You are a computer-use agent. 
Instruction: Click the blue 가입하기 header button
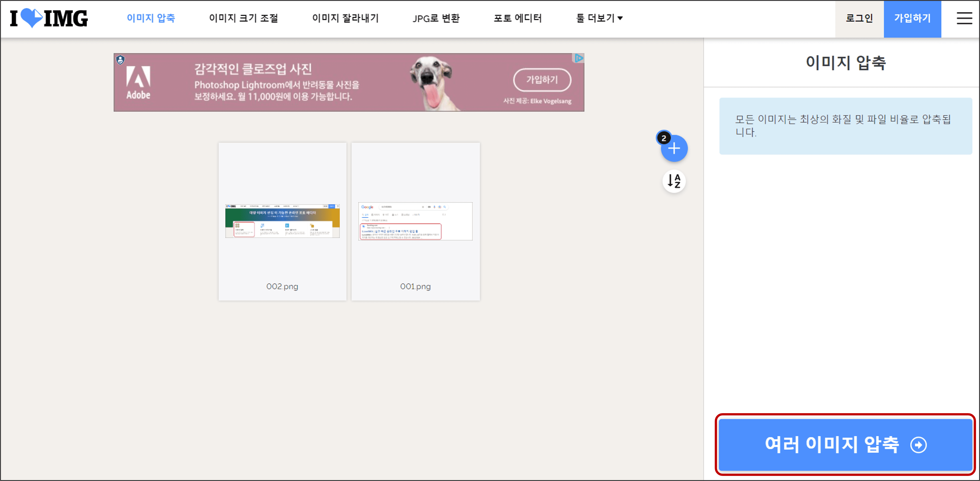pos(912,18)
